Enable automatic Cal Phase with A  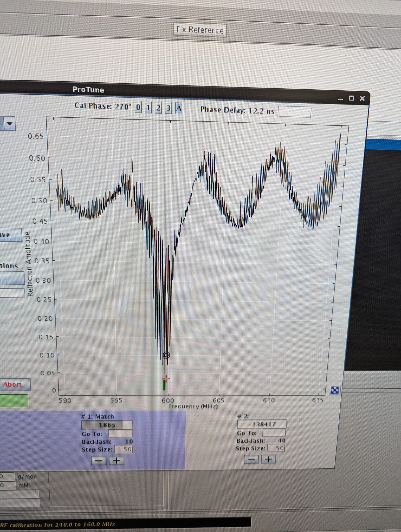click(178, 108)
